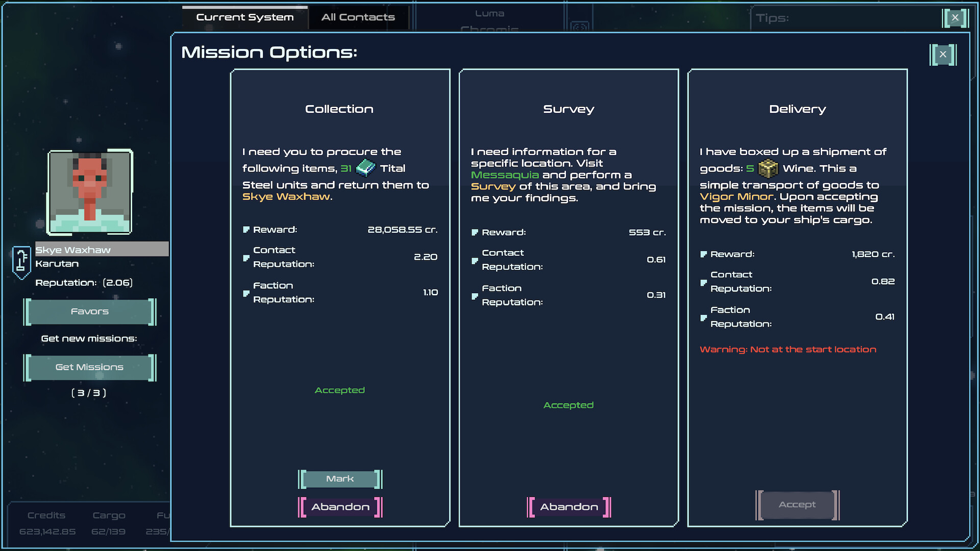Click the Messaquia location link
Screen dimensions: 980x551
tap(504, 175)
